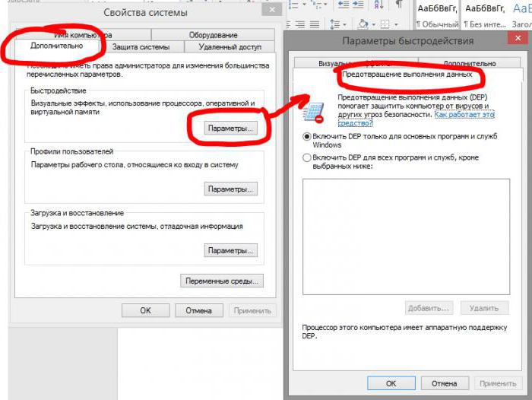Viewport: 532px width, 400px height.
Task: Decrease indent in Word ribbon
Action: coord(344,4)
